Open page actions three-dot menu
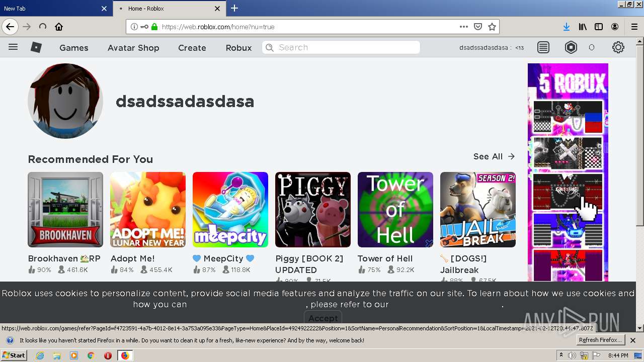This screenshot has height=362, width=644. 464,27
